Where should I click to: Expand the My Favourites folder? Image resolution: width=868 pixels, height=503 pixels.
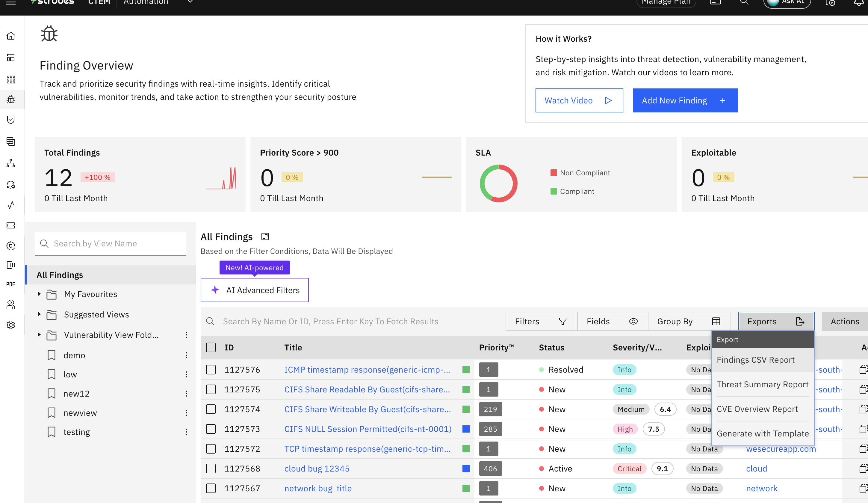(39, 294)
